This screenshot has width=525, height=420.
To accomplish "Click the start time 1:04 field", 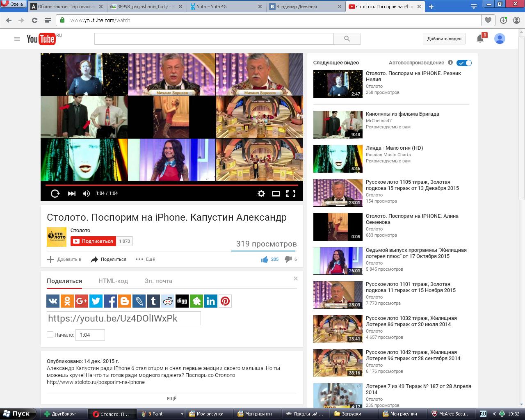I will point(90,335).
